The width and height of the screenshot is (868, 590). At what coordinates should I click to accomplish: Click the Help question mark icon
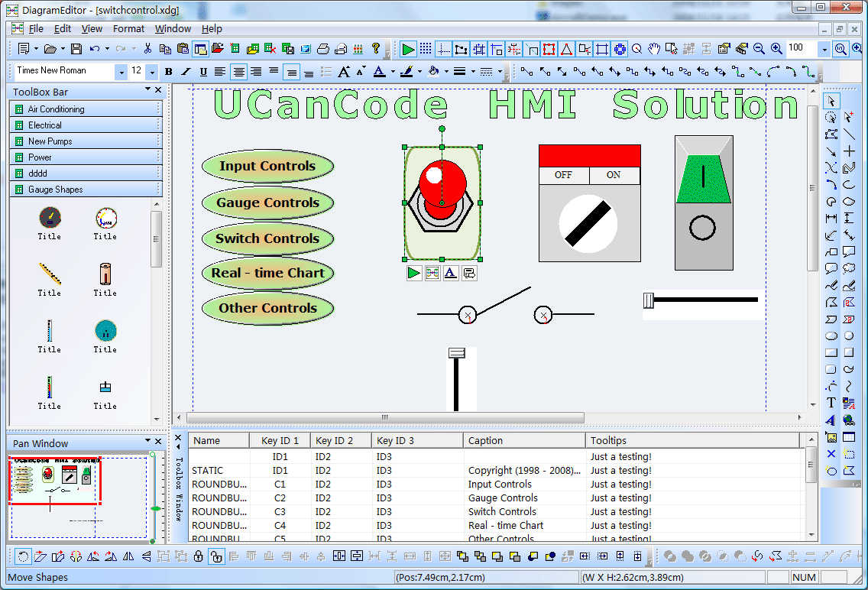[x=376, y=49]
